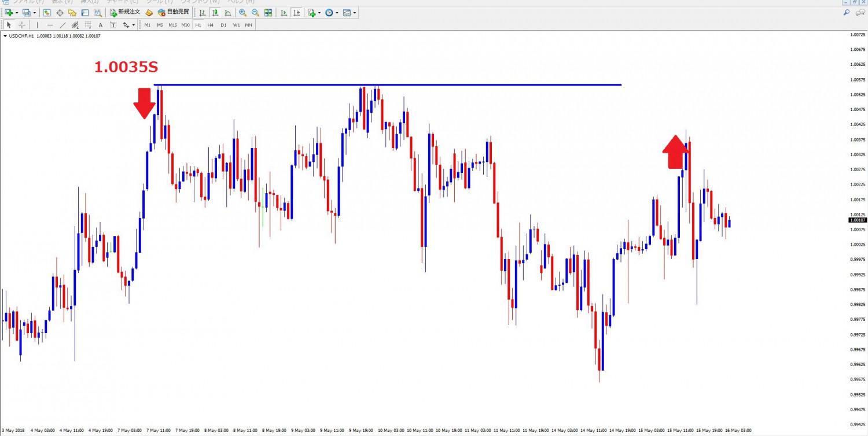Click the blue horizontal resistance line
This screenshot has height=436, width=868.
point(463,85)
